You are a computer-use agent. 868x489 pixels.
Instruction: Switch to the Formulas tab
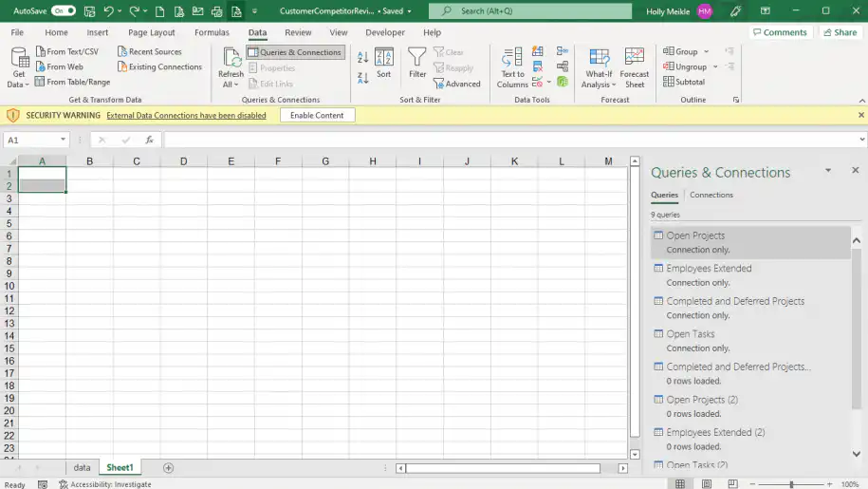[x=212, y=32]
